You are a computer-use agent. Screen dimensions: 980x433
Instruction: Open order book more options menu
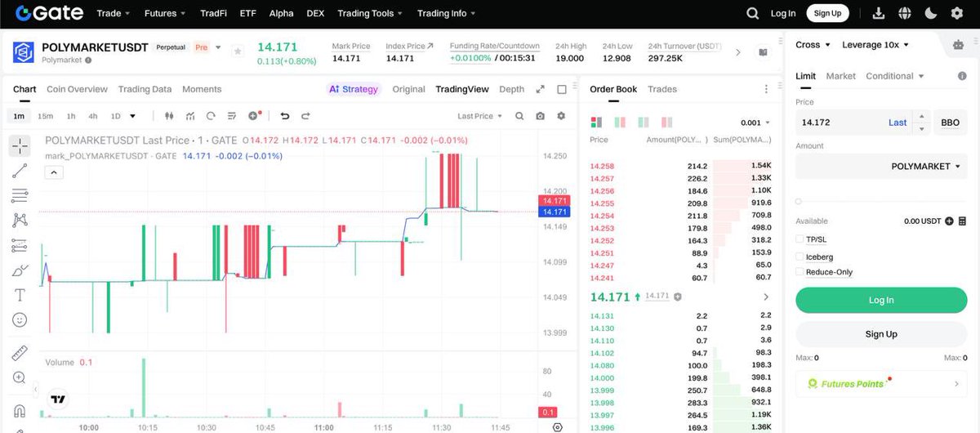click(x=765, y=89)
